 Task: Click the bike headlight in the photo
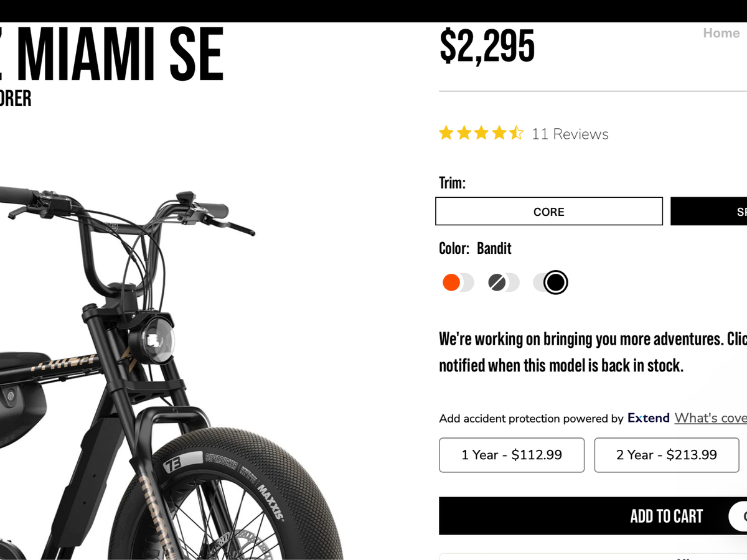pyautogui.click(x=153, y=340)
